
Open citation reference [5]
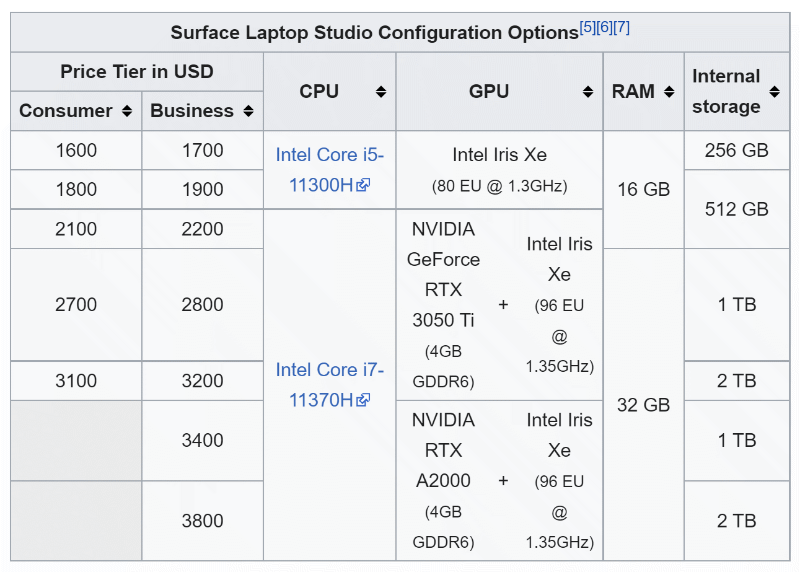pos(587,27)
